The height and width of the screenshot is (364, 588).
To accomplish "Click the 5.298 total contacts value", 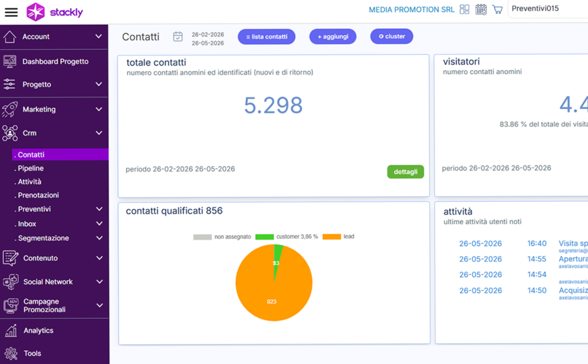I will tap(273, 105).
